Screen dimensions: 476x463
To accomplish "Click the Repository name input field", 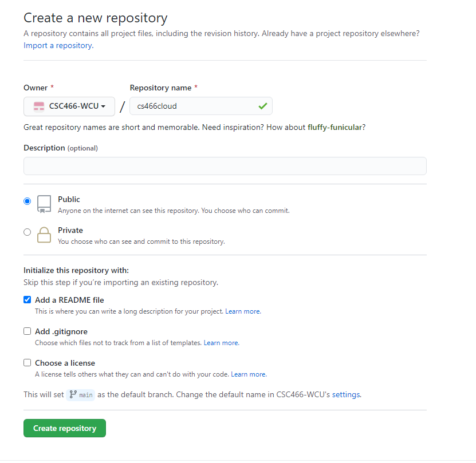I will (x=192, y=106).
